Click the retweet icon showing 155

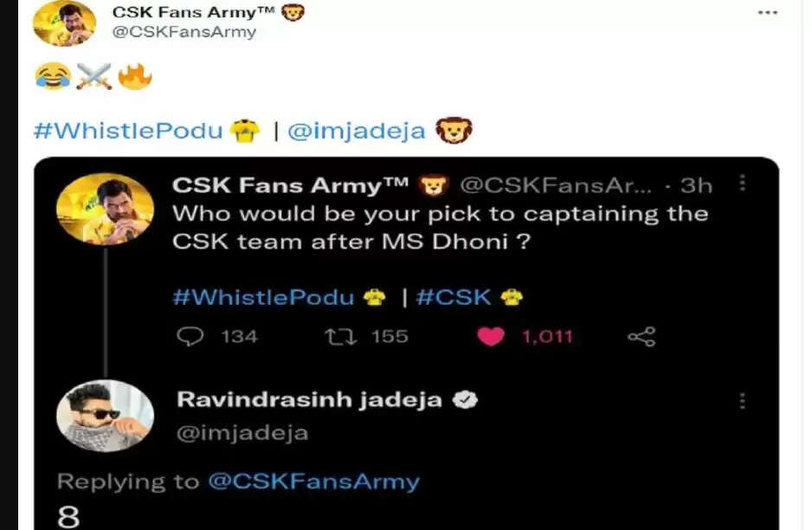coord(340,337)
